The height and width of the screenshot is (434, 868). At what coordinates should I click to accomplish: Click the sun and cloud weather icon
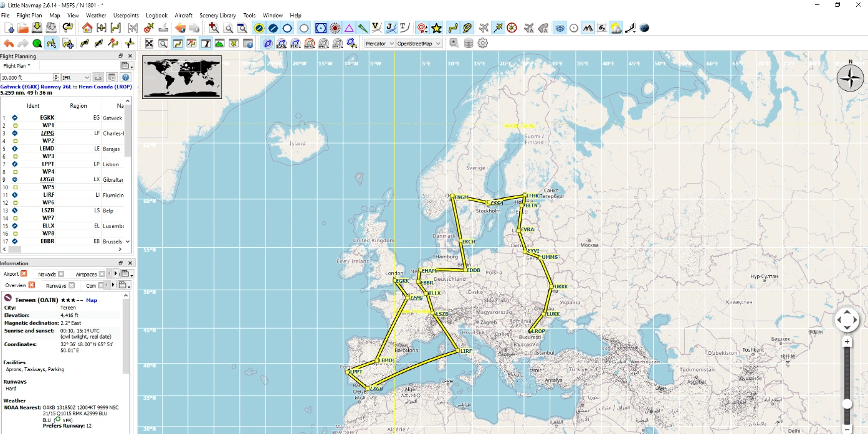616,28
